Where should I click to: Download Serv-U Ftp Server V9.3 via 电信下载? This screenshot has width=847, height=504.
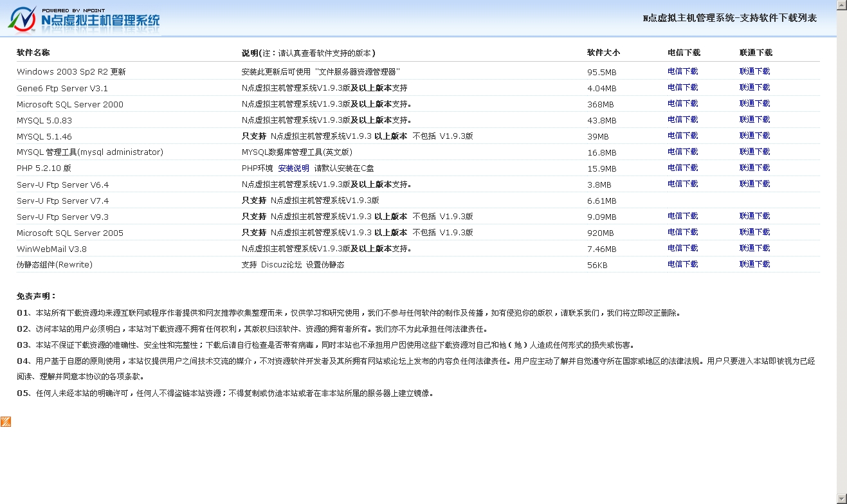(x=682, y=216)
